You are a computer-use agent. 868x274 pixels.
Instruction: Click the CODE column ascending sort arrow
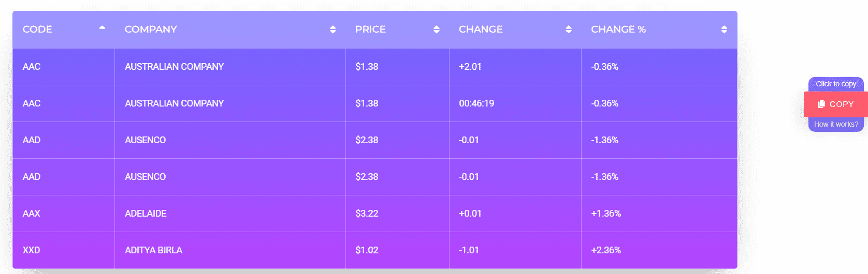(x=102, y=28)
